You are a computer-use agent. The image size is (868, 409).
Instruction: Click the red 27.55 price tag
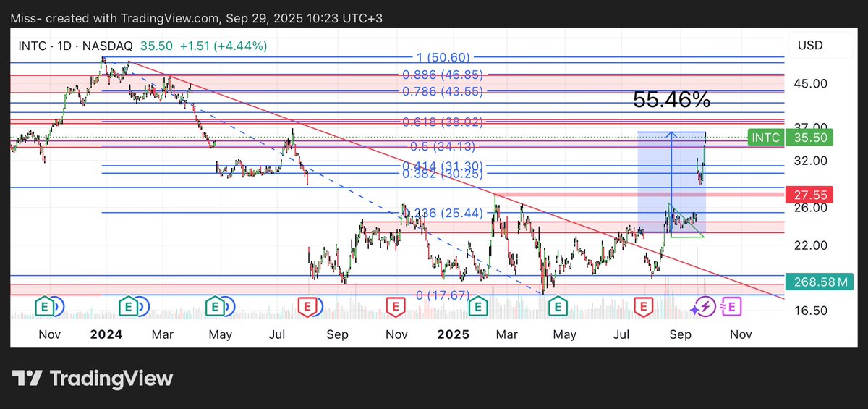tap(809, 194)
